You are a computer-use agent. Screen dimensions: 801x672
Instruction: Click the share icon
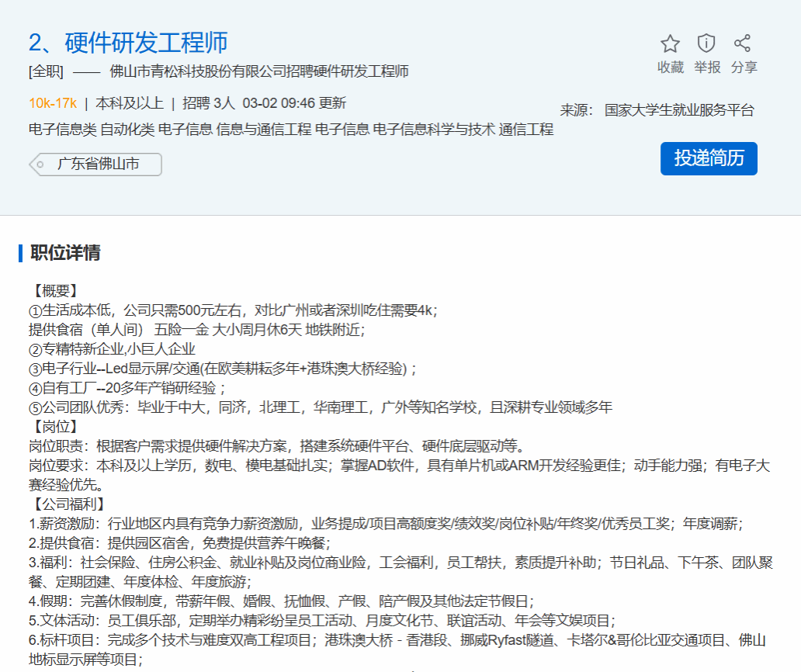743,43
